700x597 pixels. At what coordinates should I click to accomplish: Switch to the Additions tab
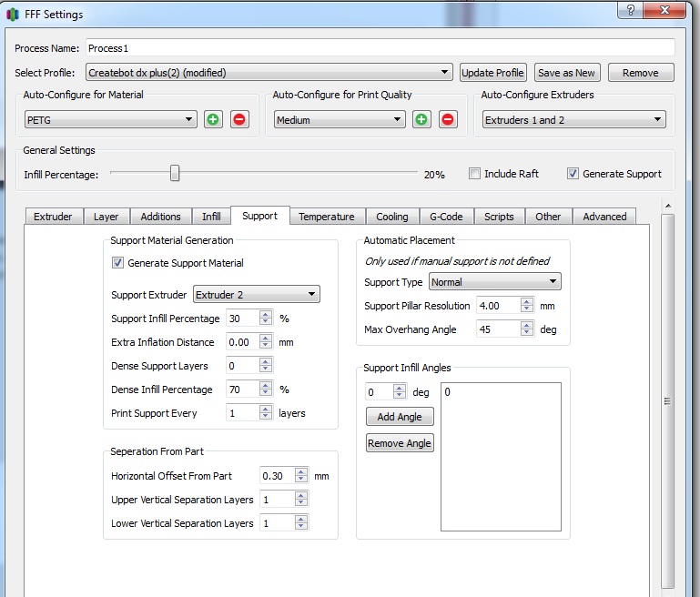click(x=161, y=217)
